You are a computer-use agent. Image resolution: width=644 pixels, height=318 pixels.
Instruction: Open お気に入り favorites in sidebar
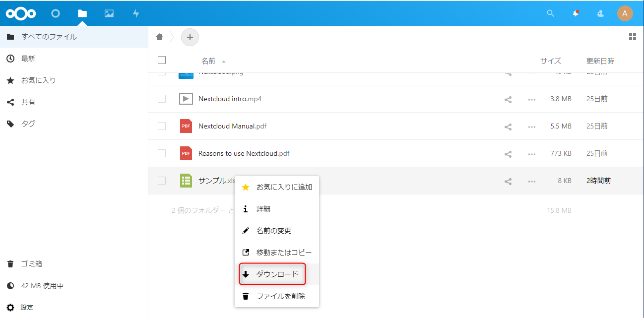[74, 80]
